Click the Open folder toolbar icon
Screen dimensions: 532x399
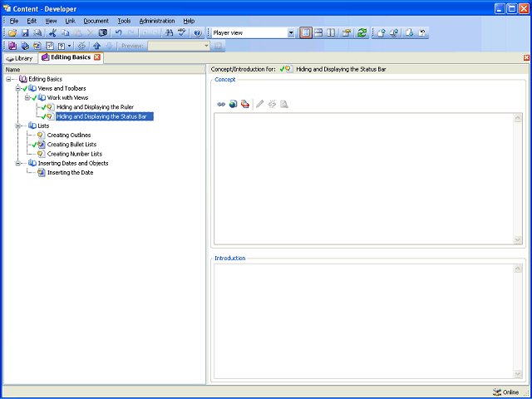12,33
